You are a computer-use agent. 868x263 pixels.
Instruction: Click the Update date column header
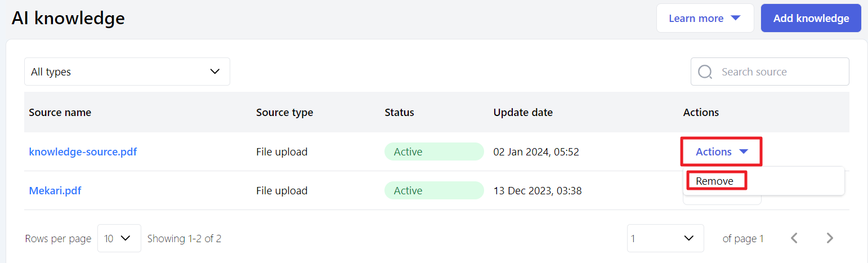523,112
